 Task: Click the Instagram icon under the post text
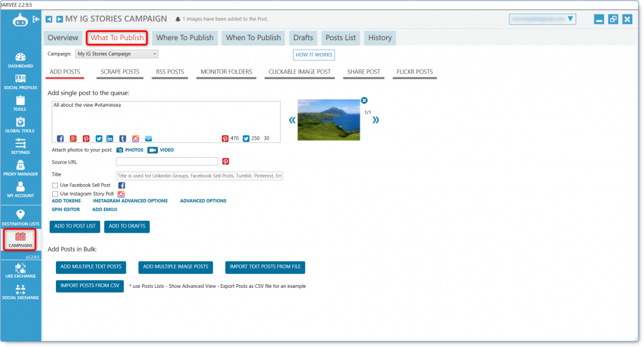click(136, 139)
